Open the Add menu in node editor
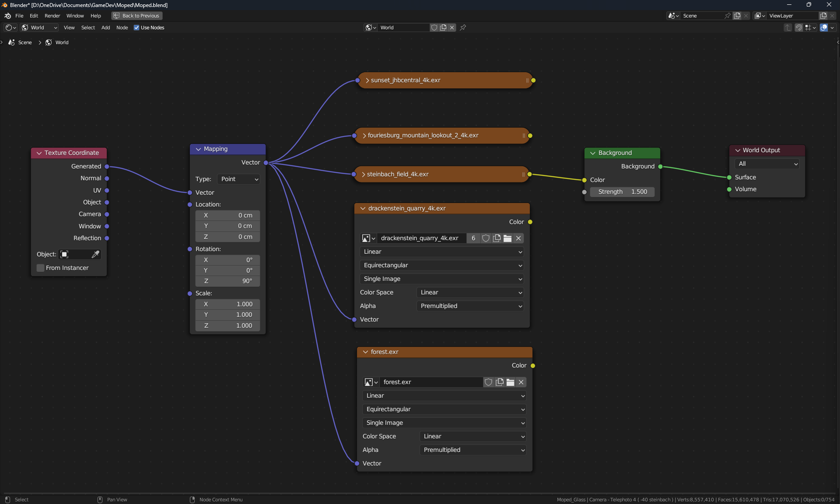840x504 pixels. 105,28
